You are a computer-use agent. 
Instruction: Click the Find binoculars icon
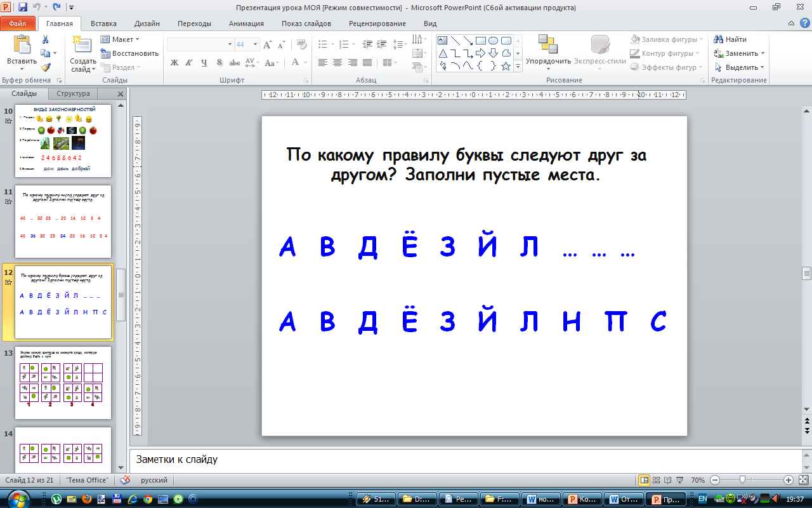pyautogui.click(x=719, y=39)
